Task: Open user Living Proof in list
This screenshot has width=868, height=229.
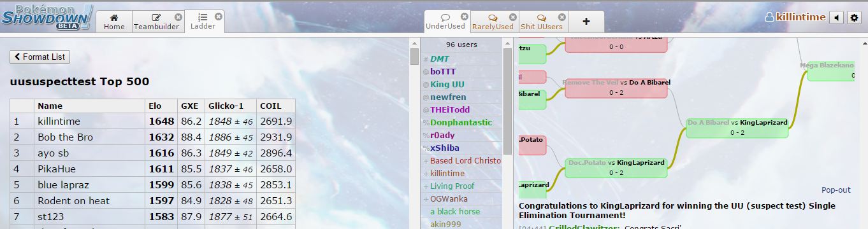Action: coord(461,186)
